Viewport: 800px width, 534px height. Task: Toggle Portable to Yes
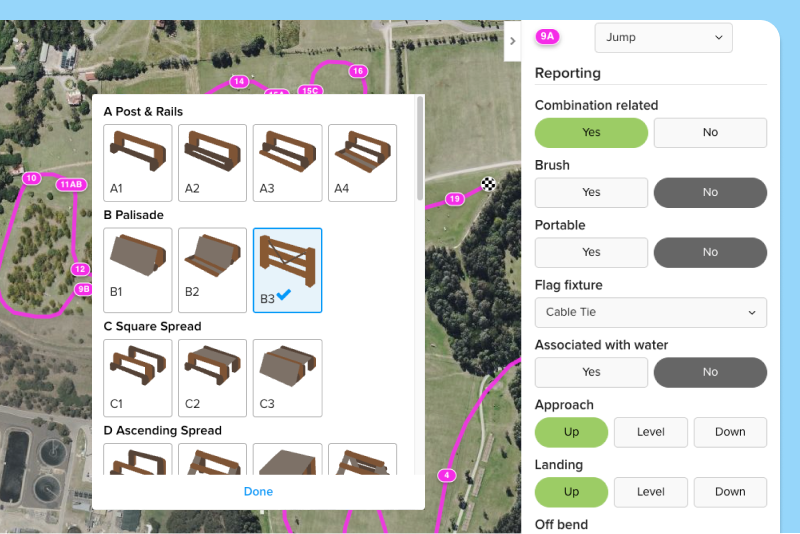[591, 253]
